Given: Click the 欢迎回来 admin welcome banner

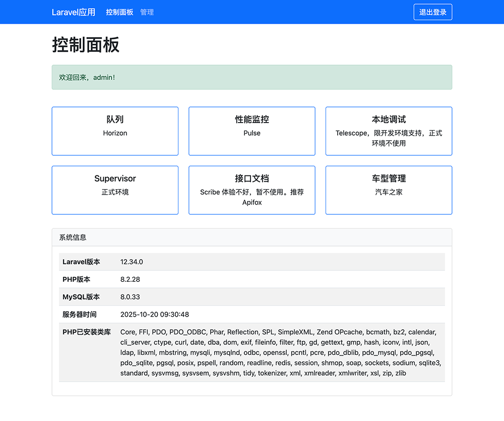Looking at the screenshot, I should click(x=251, y=77).
